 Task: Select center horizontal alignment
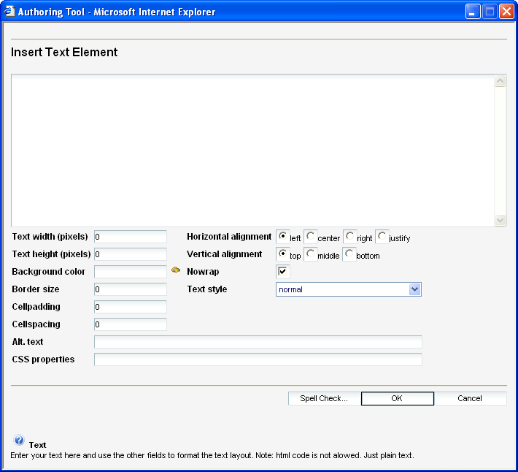coord(310,236)
